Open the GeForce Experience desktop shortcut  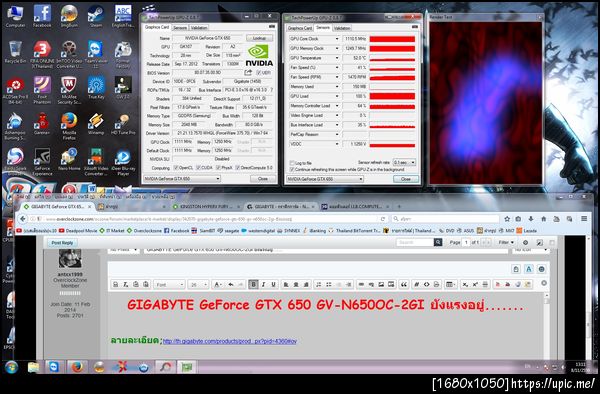[x=42, y=162]
